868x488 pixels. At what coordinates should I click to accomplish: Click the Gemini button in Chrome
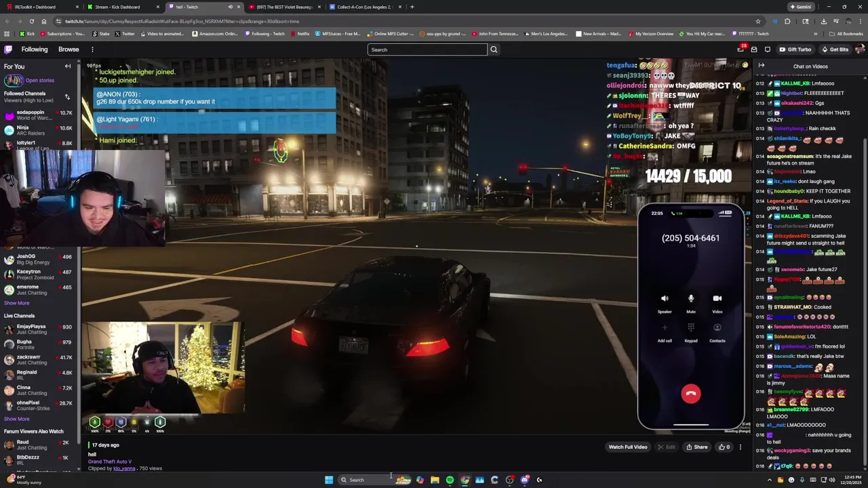pyautogui.click(x=800, y=7)
